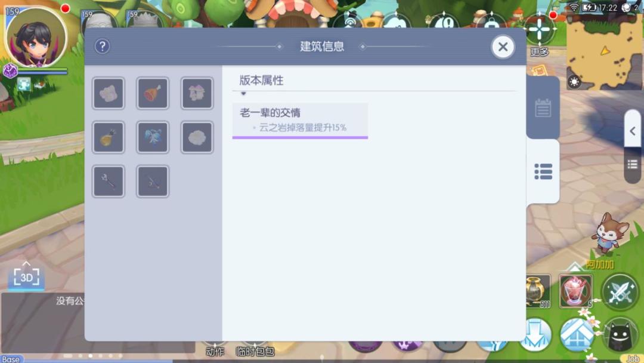Select the blue plant item slot
The width and height of the screenshot is (644, 363).
pos(153,137)
